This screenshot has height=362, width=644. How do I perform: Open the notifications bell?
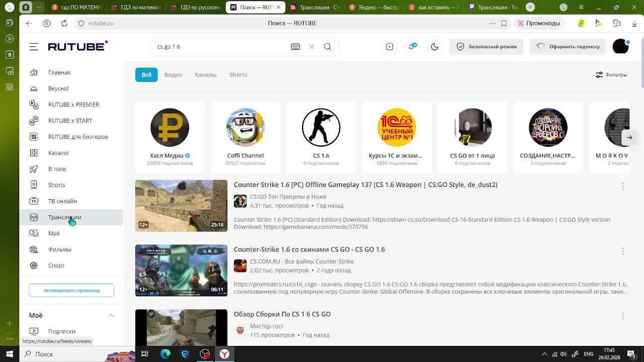(x=412, y=47)
